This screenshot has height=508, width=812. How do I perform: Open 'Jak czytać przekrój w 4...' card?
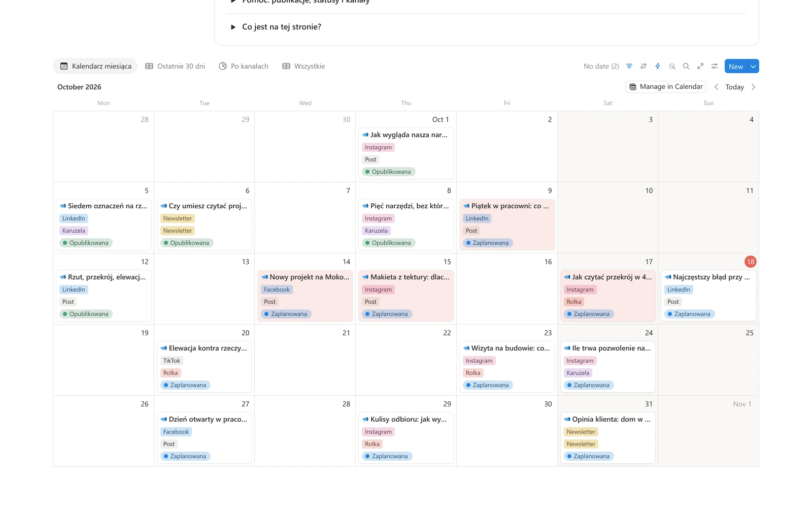(608, 296)
